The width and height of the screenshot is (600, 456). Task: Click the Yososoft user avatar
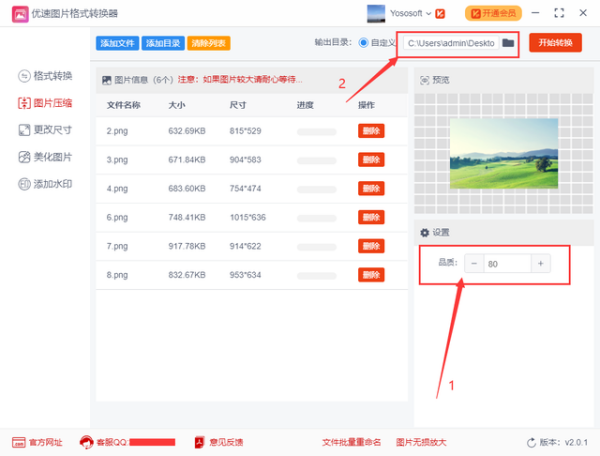pyautogui.click(x=376, y=14)
